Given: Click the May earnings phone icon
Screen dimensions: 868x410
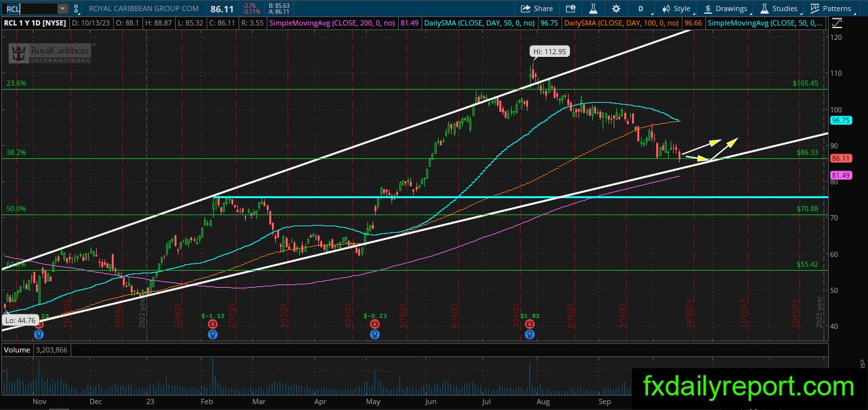Looking at the screenshot, I should [374, 324].
